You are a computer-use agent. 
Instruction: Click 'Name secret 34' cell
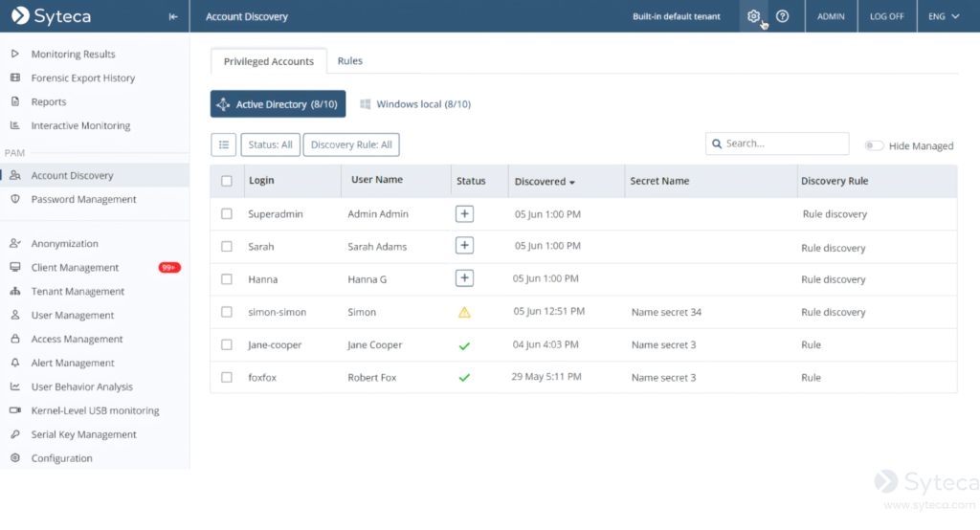[x=666, y=312]
